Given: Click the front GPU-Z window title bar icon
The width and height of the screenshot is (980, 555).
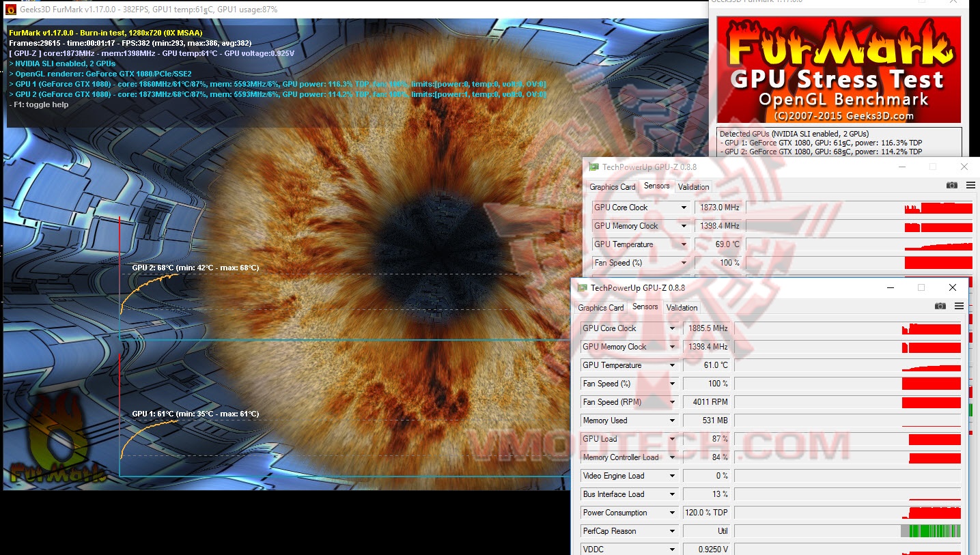Looking at the screenshot, I should click(583, 287).
